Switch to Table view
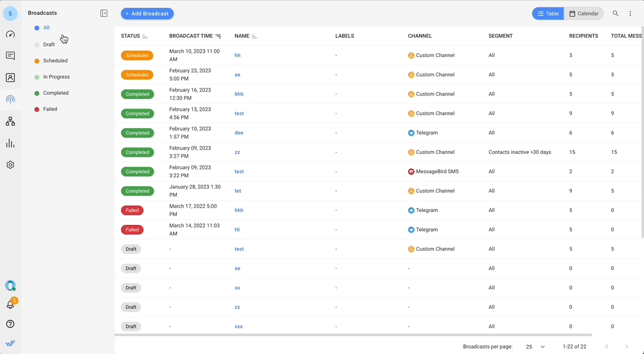644x354 pixels. [548, 13]
